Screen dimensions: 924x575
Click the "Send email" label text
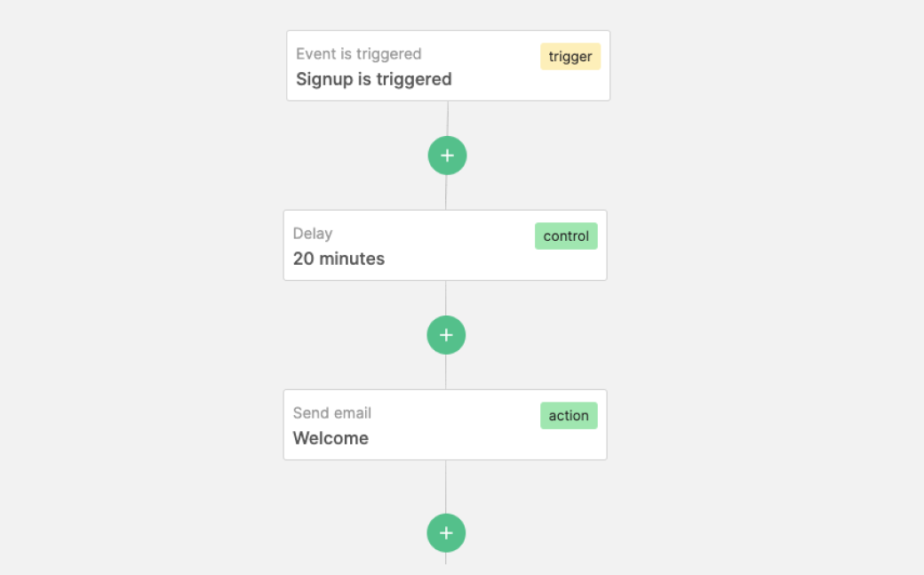pyautogui.click(x=332, y=413)
